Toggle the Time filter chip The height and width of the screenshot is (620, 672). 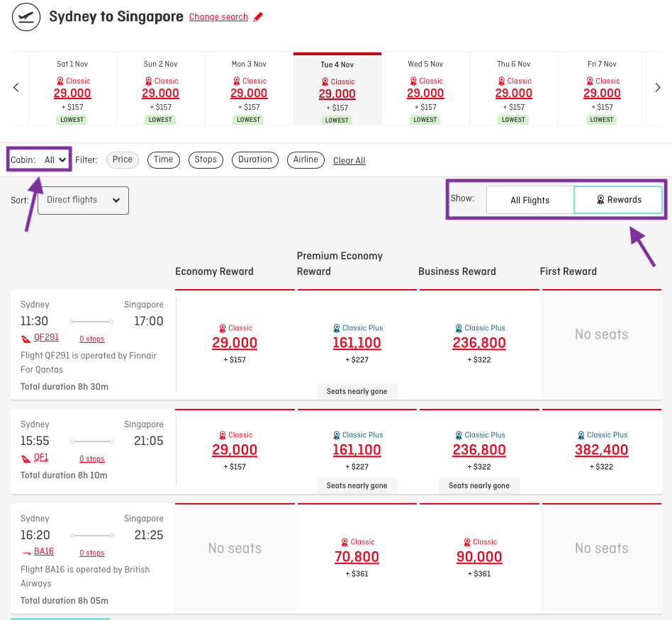[x=164, y=160]
